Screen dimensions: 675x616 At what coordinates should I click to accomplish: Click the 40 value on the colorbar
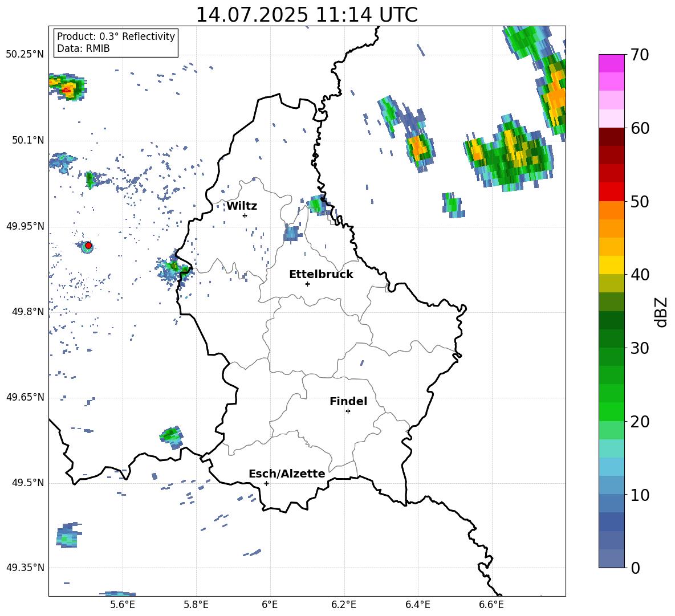pyautogui.click(x=640, y=275)
